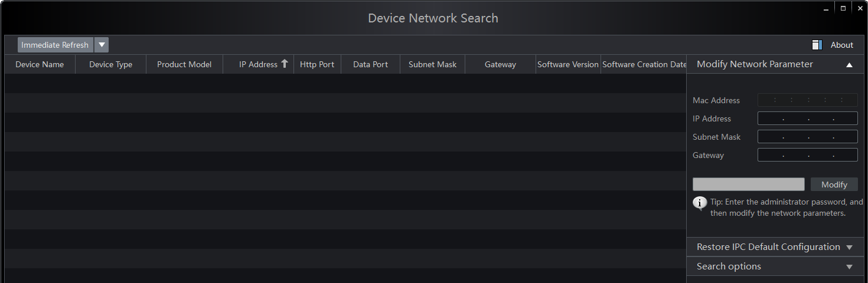Click the Modify button
The height and width of the screenshot is (283, 868).
point(834,185)
